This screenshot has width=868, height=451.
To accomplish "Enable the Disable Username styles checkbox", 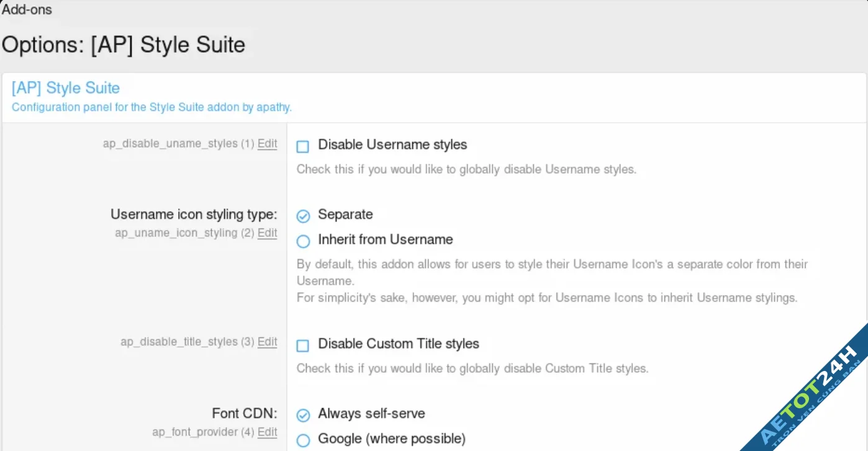I will (302, 146).
